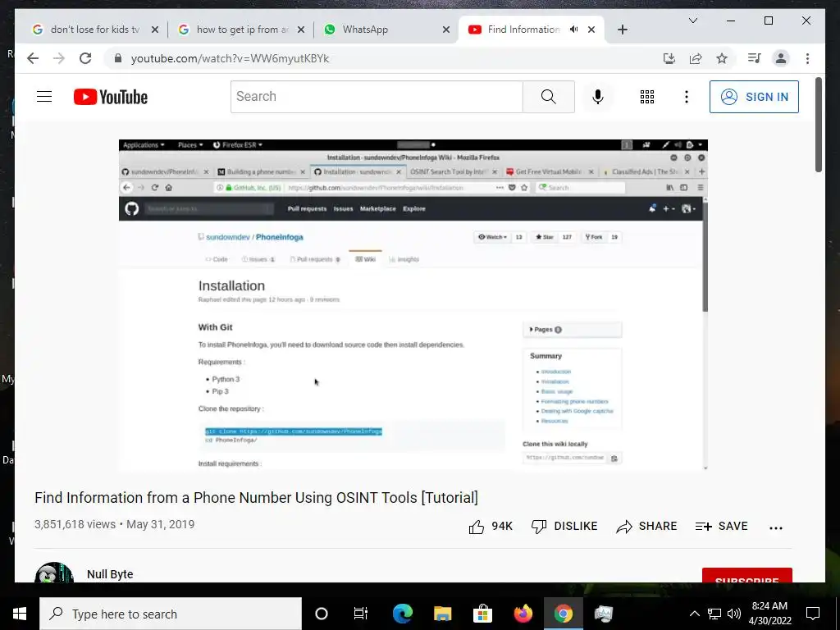Close the WhatsApp tab
This screenshot has height=630, width=840.
445,30
